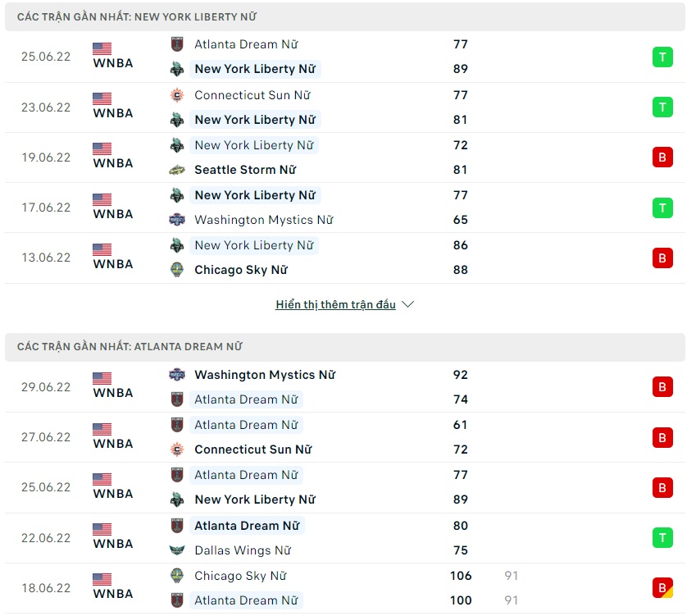Click New York Liberty logo in 17.06.22 match
The height and width of the screenshot is (616, 696).
click(x=177, y=195)
